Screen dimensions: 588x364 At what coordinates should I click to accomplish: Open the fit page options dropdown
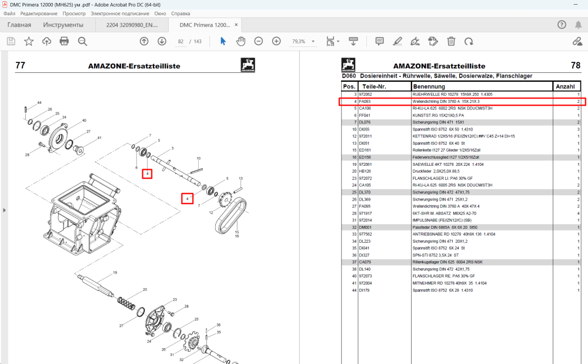click(x=333, y=41)
